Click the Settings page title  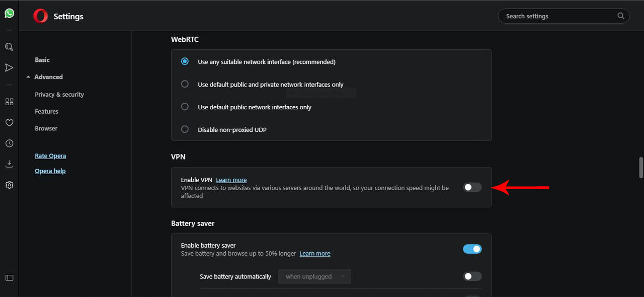tap(68, 16)
